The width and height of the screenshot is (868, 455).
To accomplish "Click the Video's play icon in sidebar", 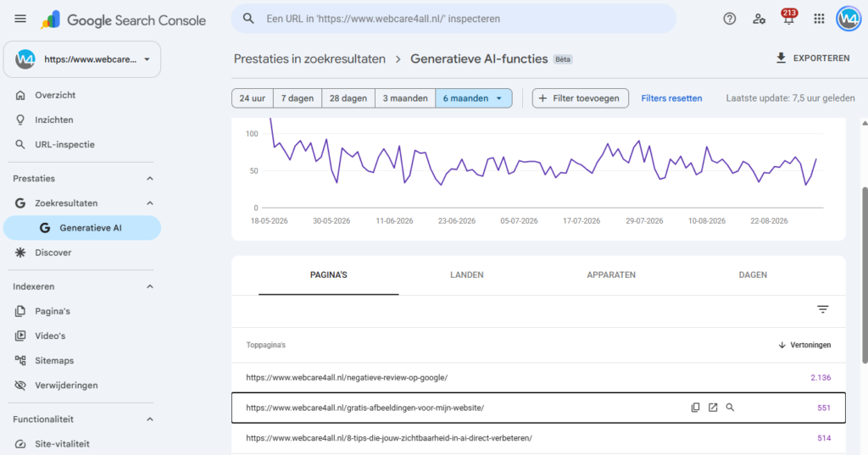I will point(20,336).
